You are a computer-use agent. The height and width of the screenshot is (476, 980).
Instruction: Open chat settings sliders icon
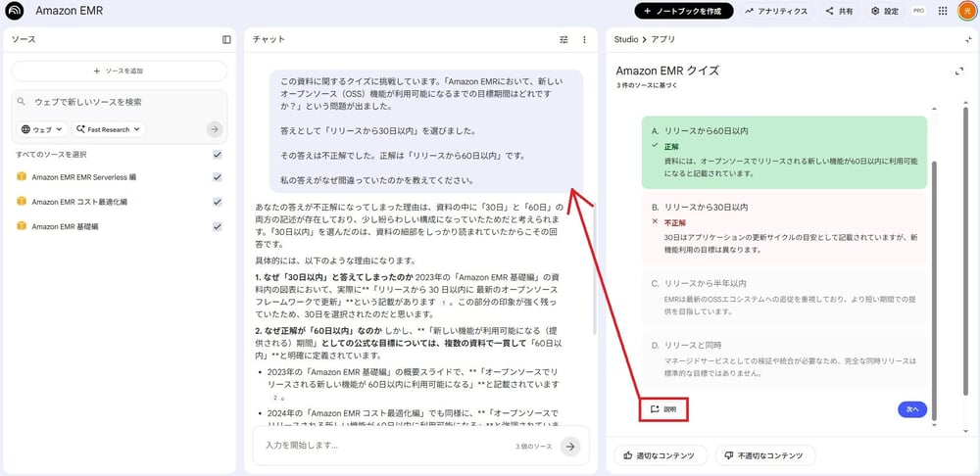tap(563, 39)
